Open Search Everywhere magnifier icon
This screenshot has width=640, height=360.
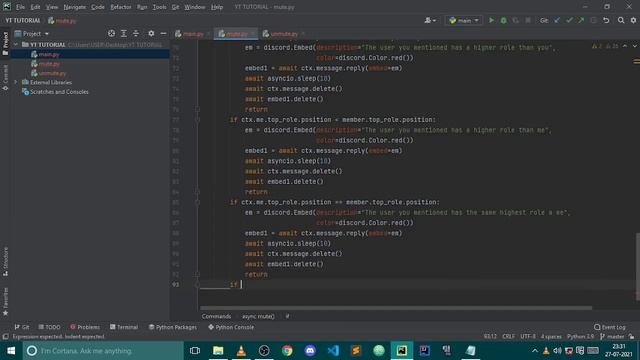[x=621, y=20]
